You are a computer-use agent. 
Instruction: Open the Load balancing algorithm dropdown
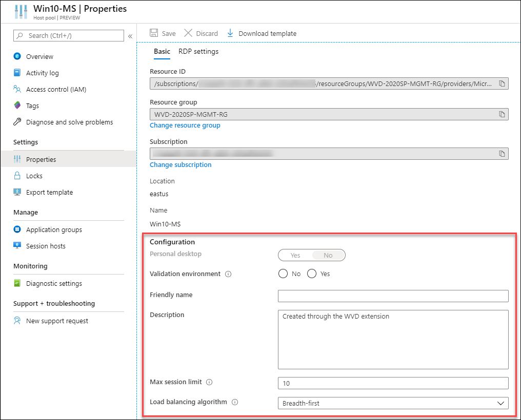click(x=393, y=403)
